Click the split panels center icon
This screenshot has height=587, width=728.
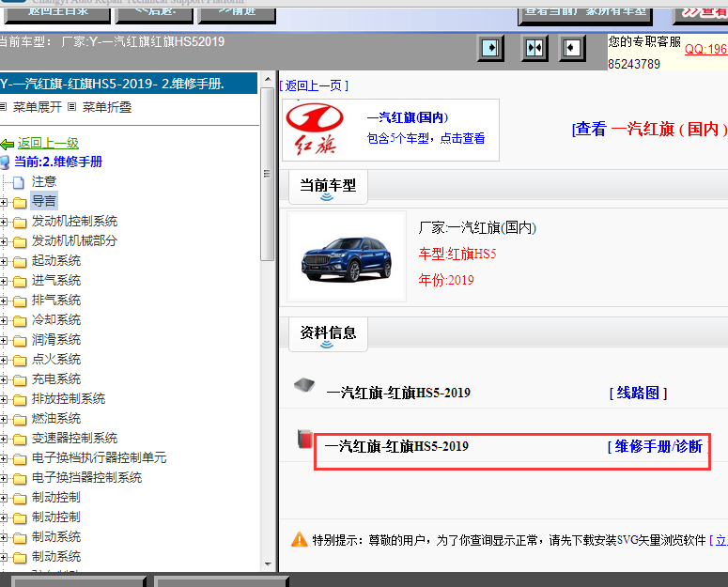point(534,48)
